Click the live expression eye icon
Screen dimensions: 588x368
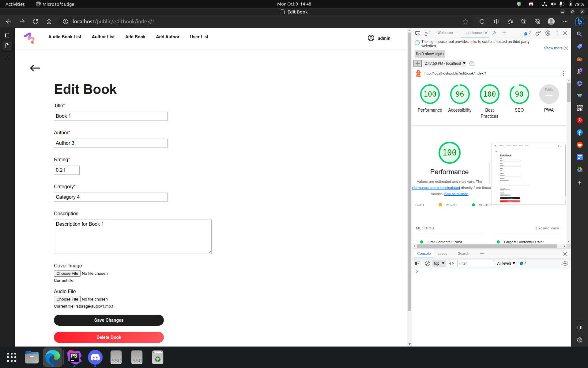[x=451, y=263]
